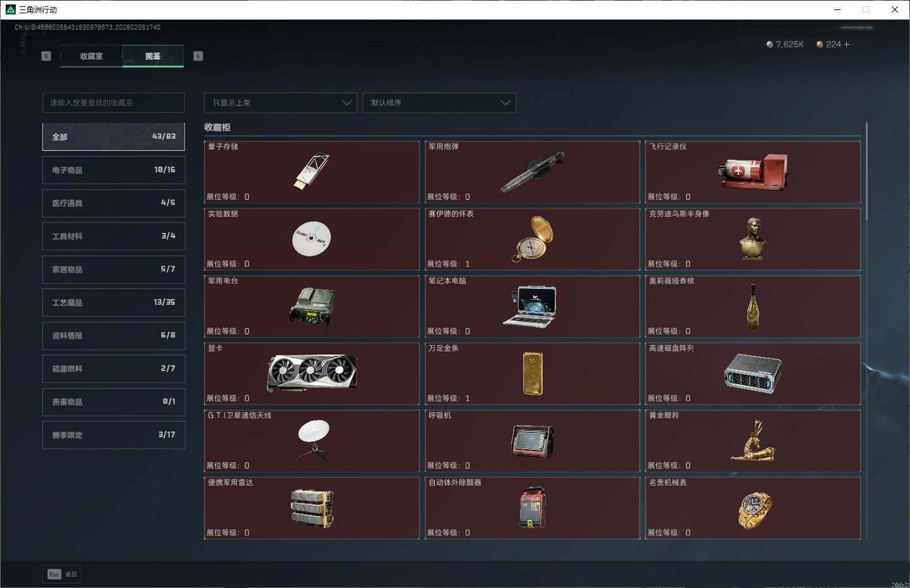Click the collection list vertical scrollbar
The width and height of the screenshot is (910, 588).
pos(866,172)
